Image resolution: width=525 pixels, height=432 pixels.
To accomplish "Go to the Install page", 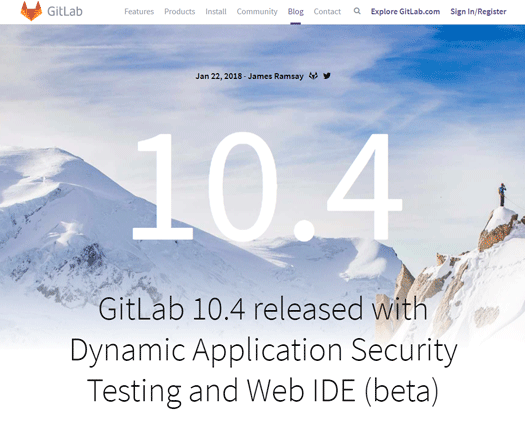I will [216, 12].
